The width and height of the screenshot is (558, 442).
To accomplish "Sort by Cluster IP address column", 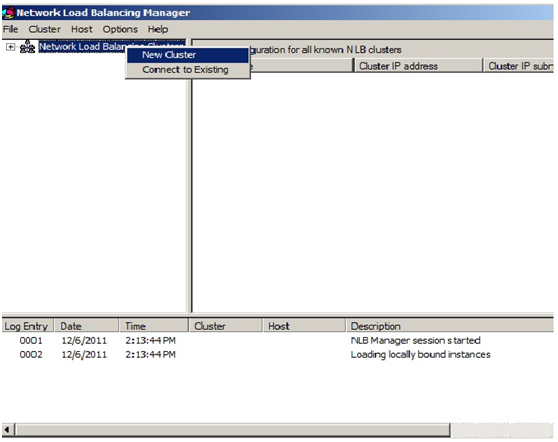I will 418,66.
